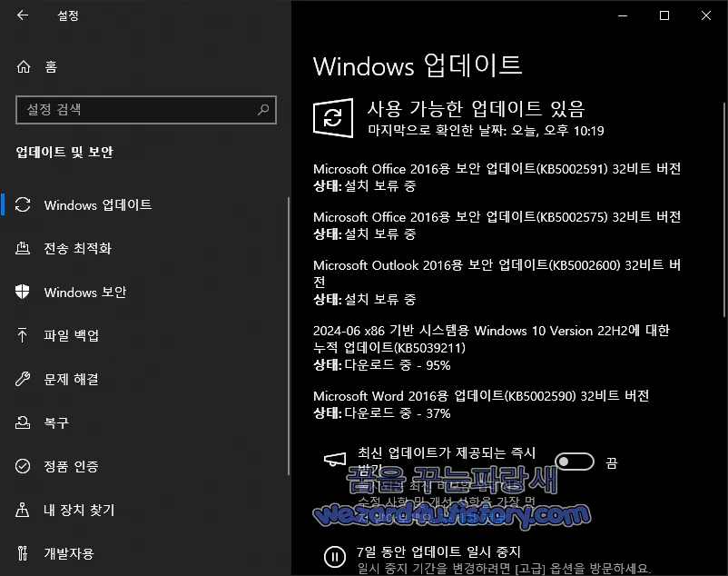This screenshot has width=728, height=576.
Task: Go to 파일 백업 page
Action: (x=71, y=335)
